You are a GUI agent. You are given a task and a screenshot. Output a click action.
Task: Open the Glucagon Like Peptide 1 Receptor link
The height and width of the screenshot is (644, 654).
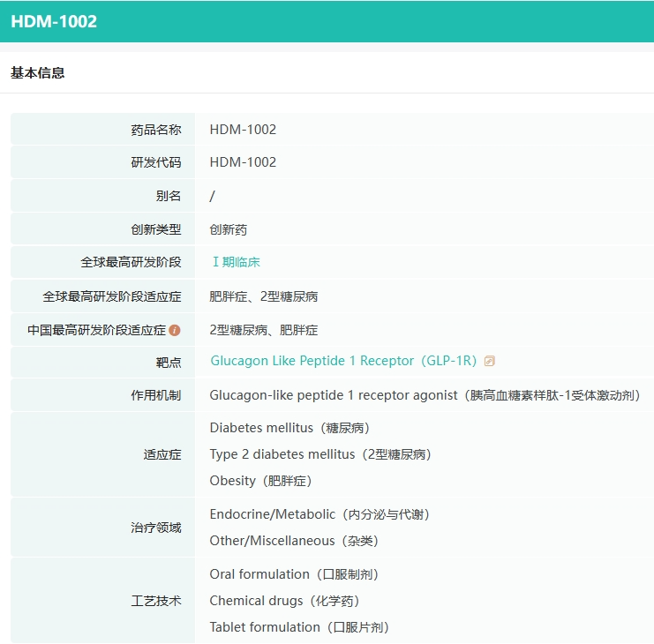point(343,361)
